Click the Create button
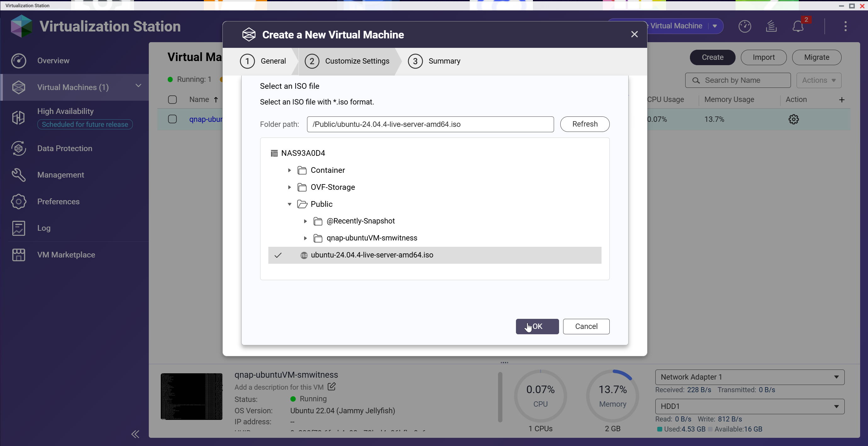This screenshot has height=446, width=868. [712, 57]
